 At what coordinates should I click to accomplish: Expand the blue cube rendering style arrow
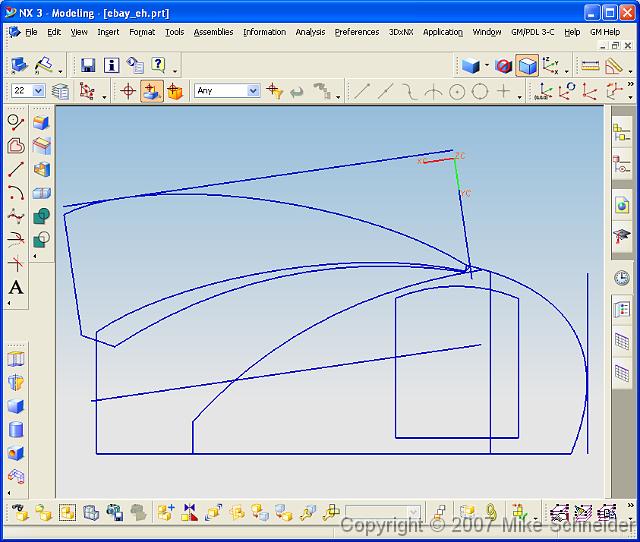487,65
